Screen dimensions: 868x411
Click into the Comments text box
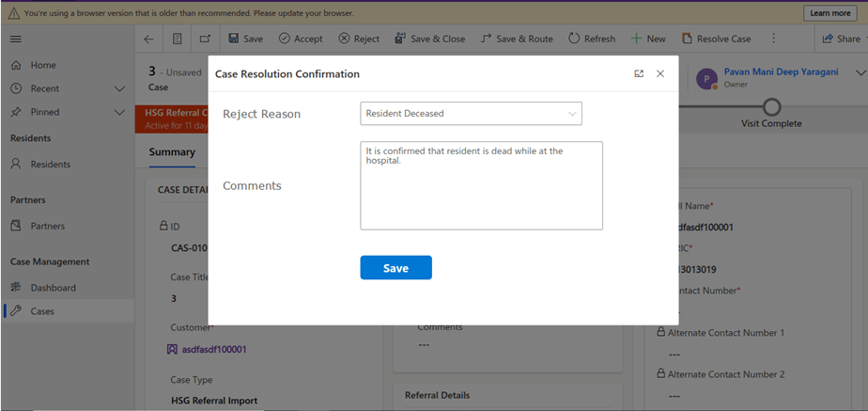click(481, 185)
